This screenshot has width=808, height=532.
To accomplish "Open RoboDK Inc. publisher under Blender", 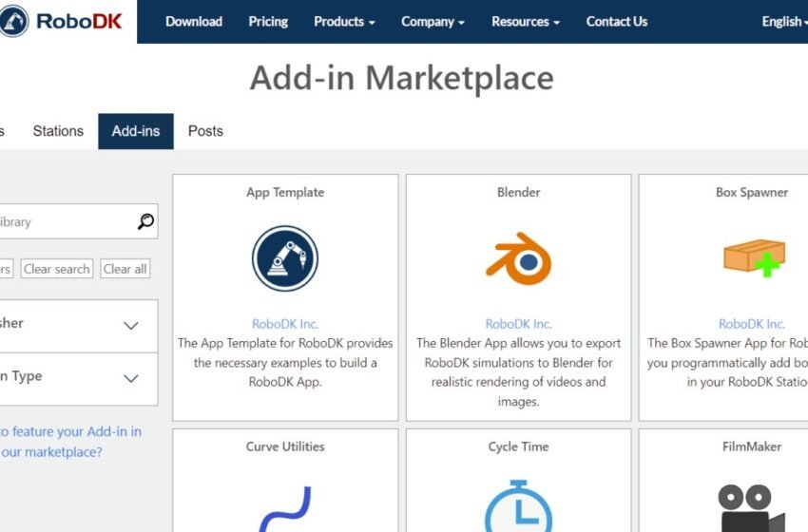I will pos(518,324).
